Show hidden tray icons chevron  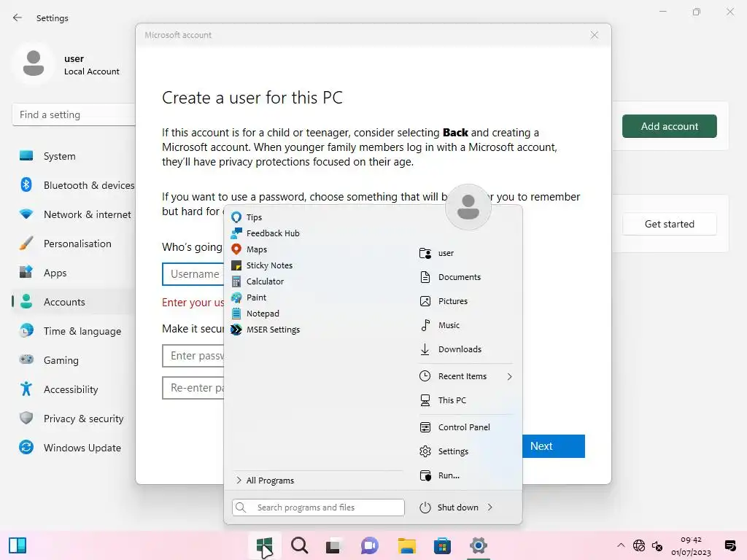pos(621,545)
